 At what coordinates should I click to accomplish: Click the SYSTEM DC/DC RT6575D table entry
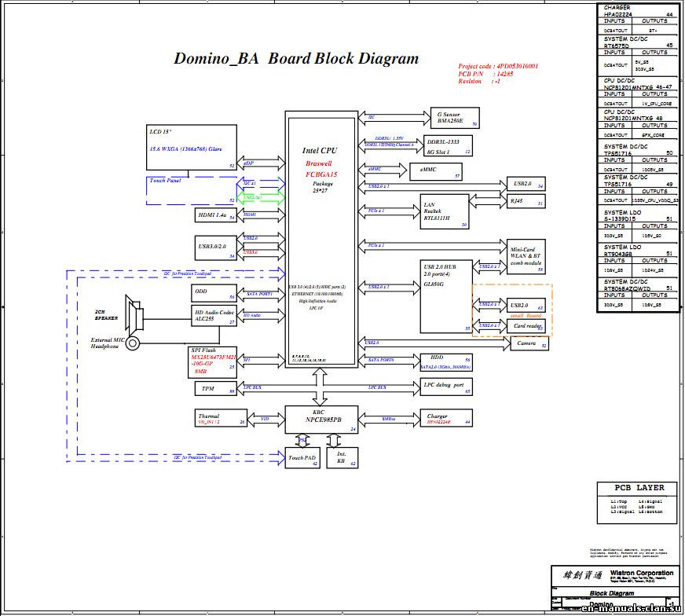638,42
